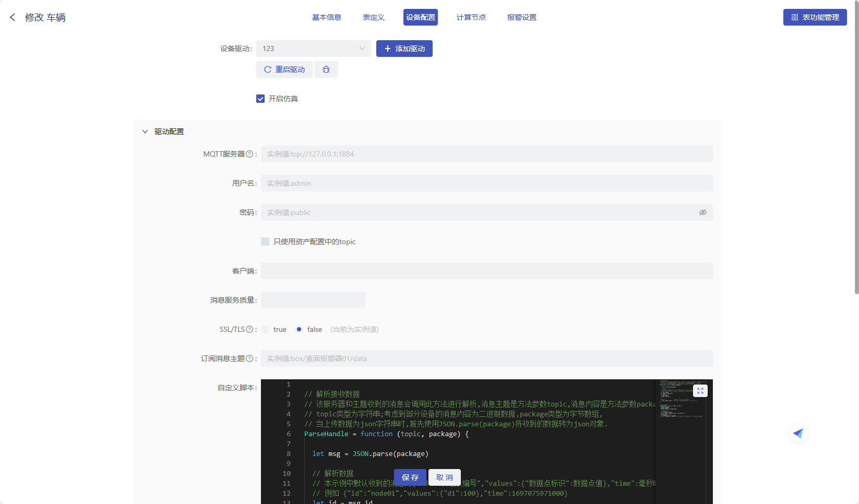
Task: Click the '// 解析接收数据' comment line
Action: [x=332, y=394]
